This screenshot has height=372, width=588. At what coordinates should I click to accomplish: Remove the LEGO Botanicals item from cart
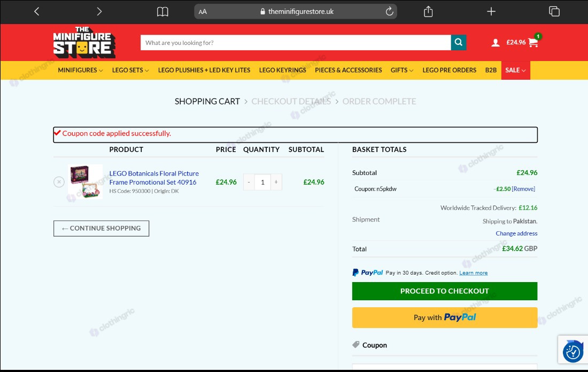point(59,182)
